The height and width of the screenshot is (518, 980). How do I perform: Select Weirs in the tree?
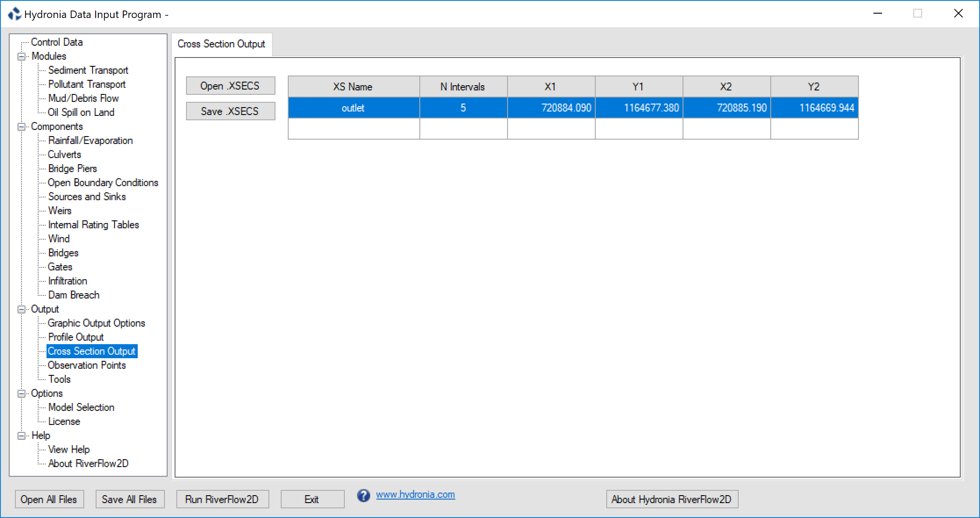click(x=60, y=211)
